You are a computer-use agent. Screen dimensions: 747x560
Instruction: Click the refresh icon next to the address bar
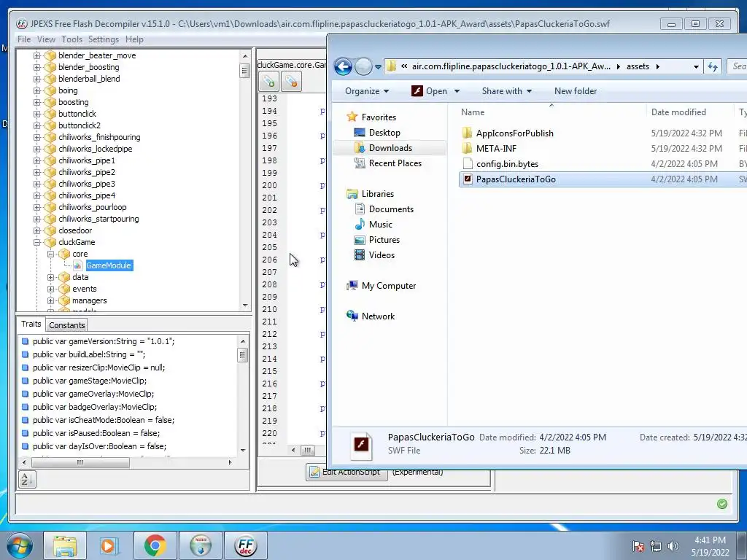click(713, 66)
